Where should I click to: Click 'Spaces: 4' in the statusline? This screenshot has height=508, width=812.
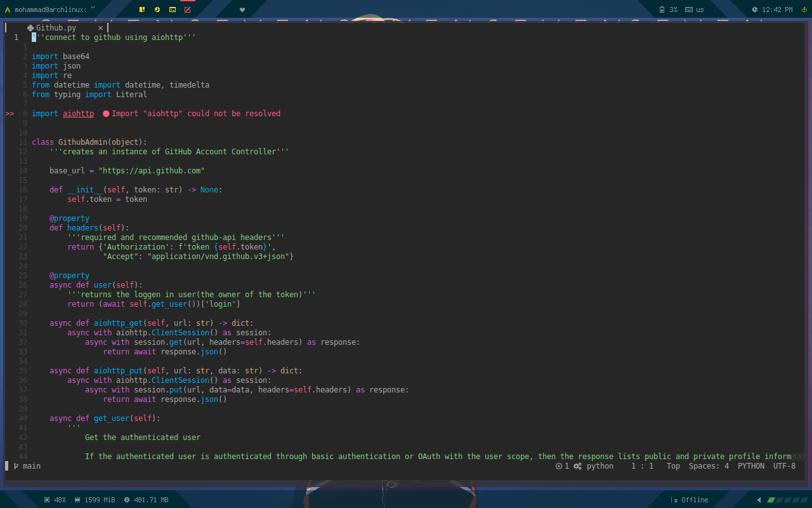(x=709, y=466)
